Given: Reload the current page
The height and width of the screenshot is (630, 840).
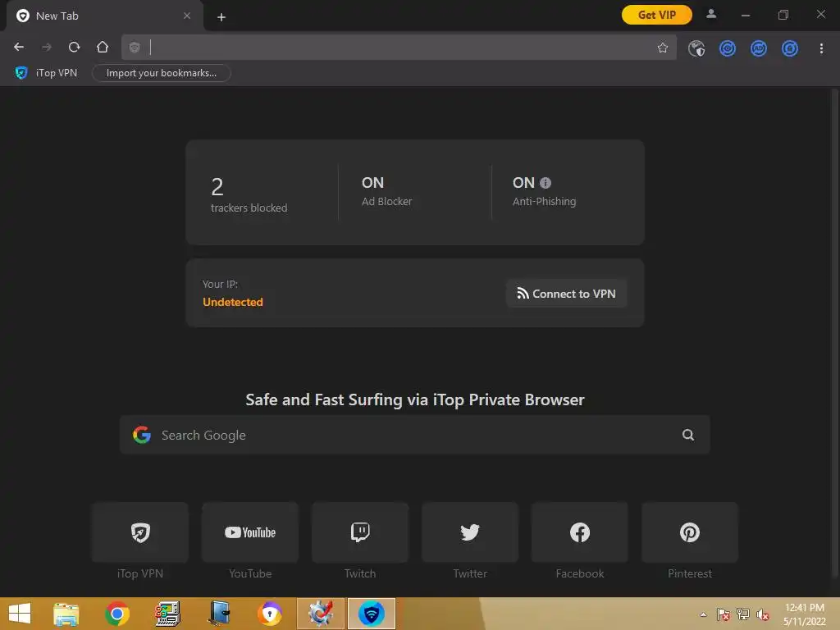Looking at the screenshot, I should coord(75,47).
